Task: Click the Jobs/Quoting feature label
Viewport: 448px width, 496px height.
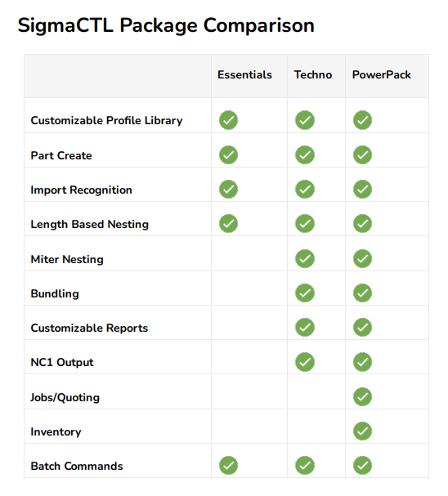Action: point(65,398)
